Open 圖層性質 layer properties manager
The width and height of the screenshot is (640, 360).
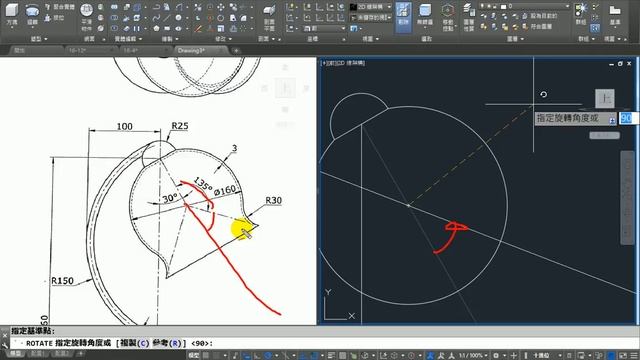[x=469, y=17]
